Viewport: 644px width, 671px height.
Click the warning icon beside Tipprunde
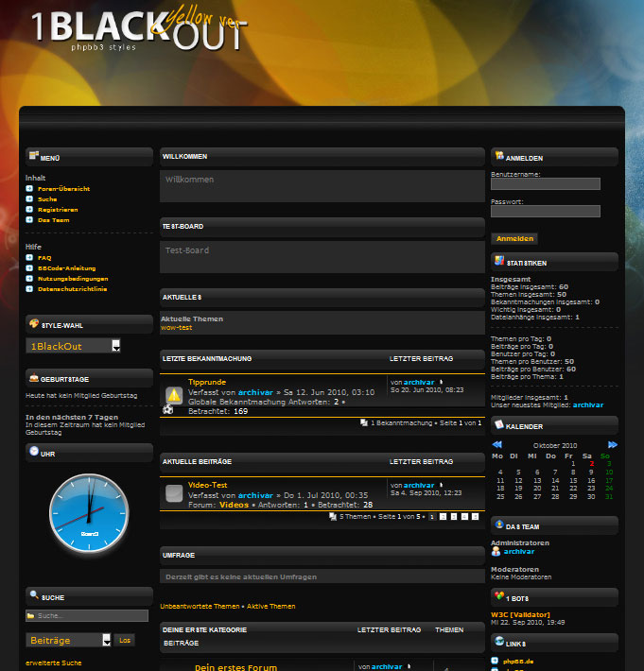coord(174,395)
